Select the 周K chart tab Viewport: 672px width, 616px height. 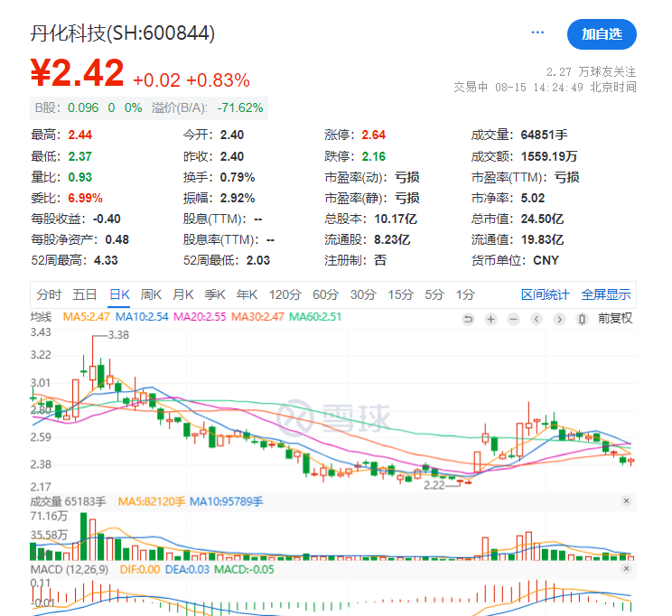(151, 295)
